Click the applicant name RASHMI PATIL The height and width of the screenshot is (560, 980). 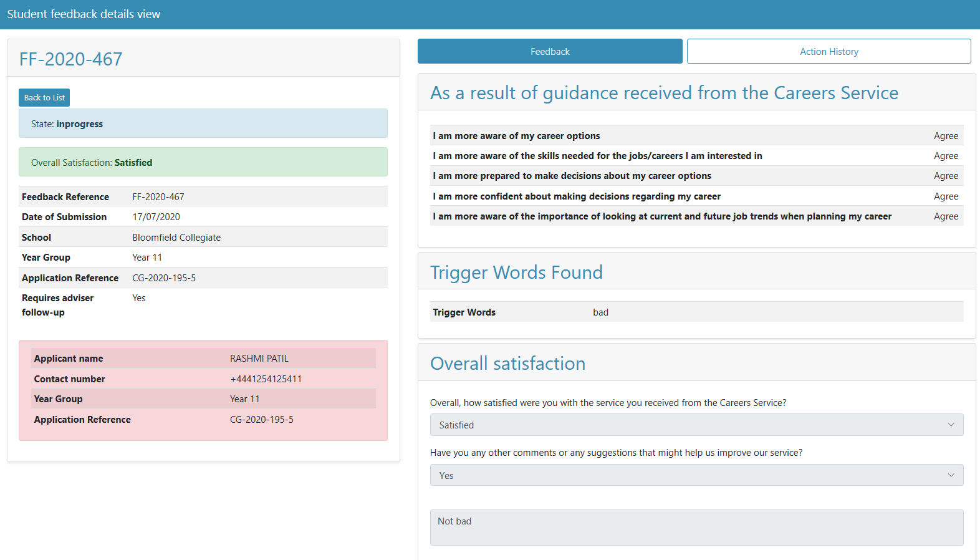(x=259, y=359)
